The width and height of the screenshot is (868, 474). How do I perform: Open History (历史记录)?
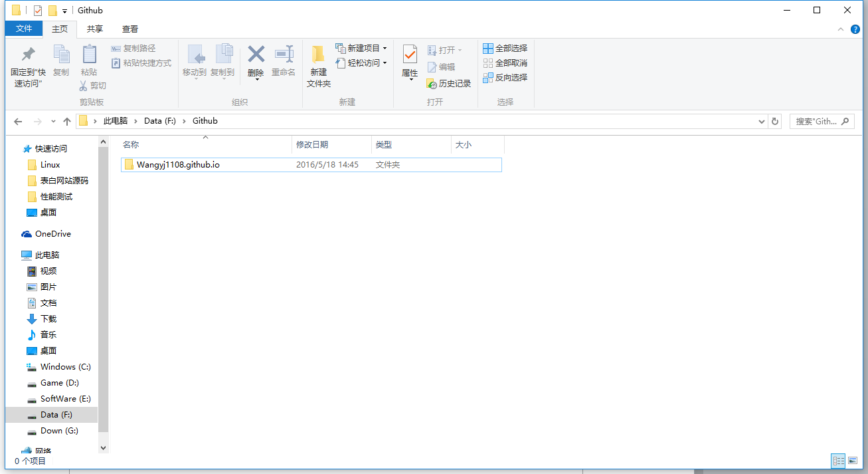click(449, 84)
